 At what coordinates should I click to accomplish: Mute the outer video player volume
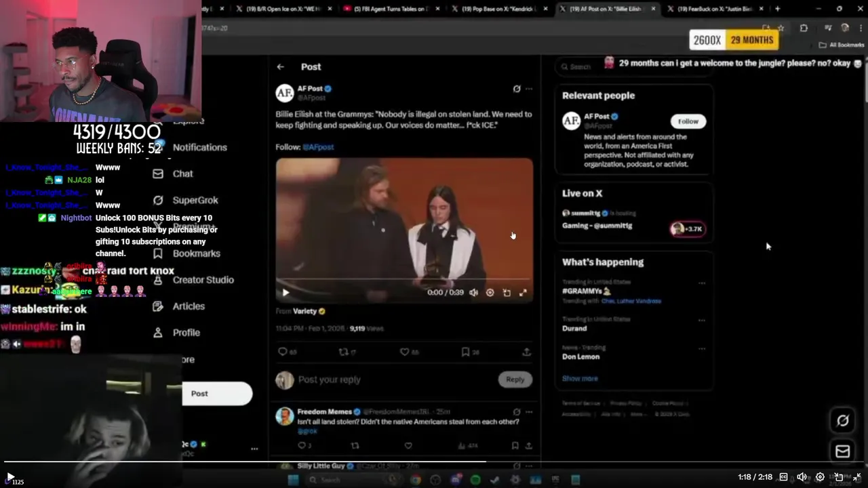click(x=802, y=477)
